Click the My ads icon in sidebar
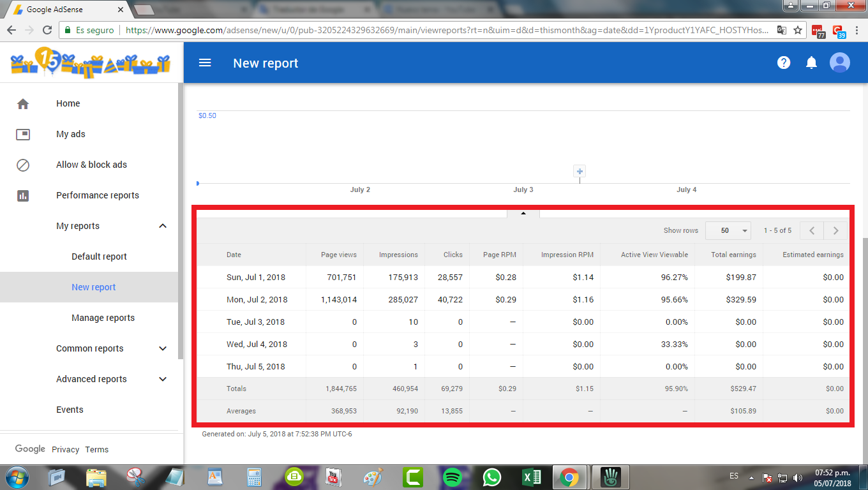 coord(23,134)
